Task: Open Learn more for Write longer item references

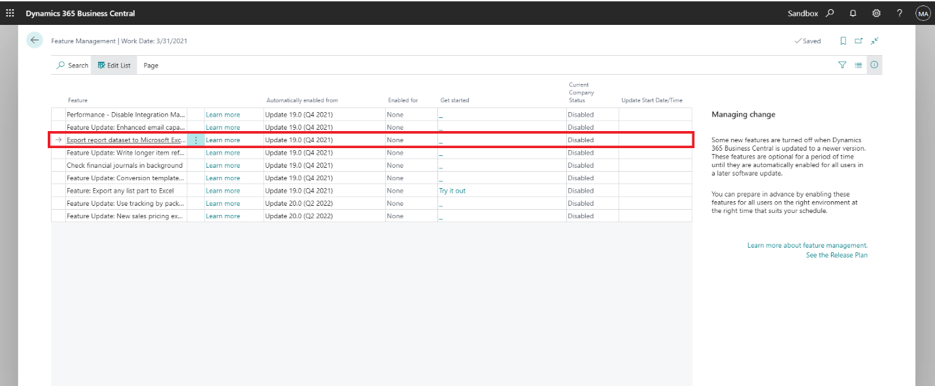Action: click(223, 153)
